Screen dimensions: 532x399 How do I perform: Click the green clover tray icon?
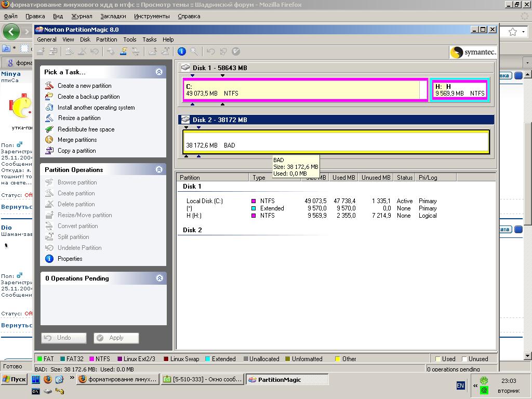(x=484, y=380)
